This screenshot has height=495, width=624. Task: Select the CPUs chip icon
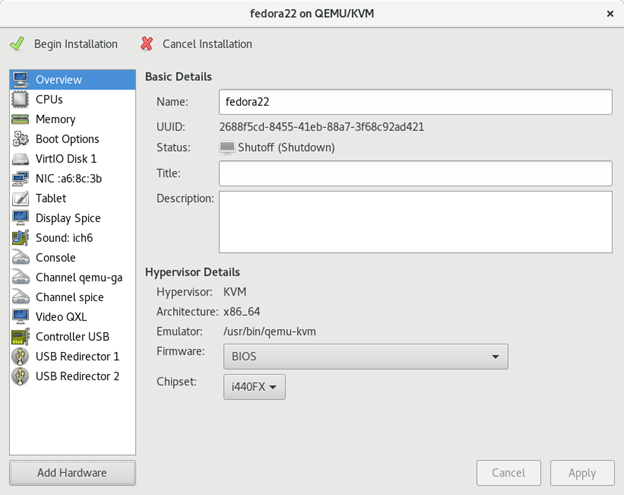coord(20,99)
